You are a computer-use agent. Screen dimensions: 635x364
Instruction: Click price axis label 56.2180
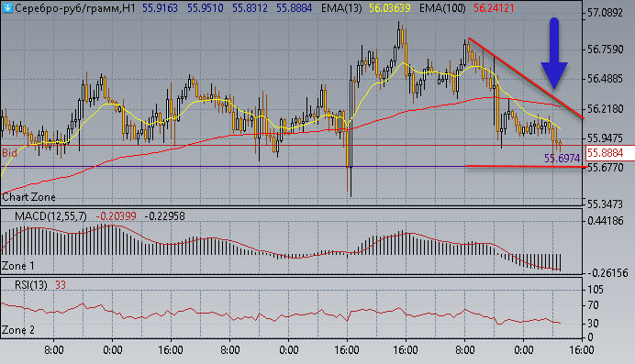(x=605, y=109)
